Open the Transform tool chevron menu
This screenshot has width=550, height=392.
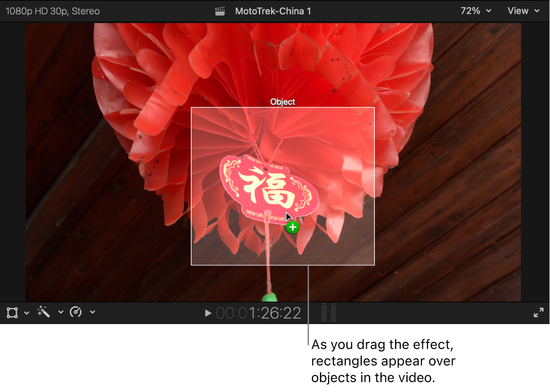click(27, 312)
